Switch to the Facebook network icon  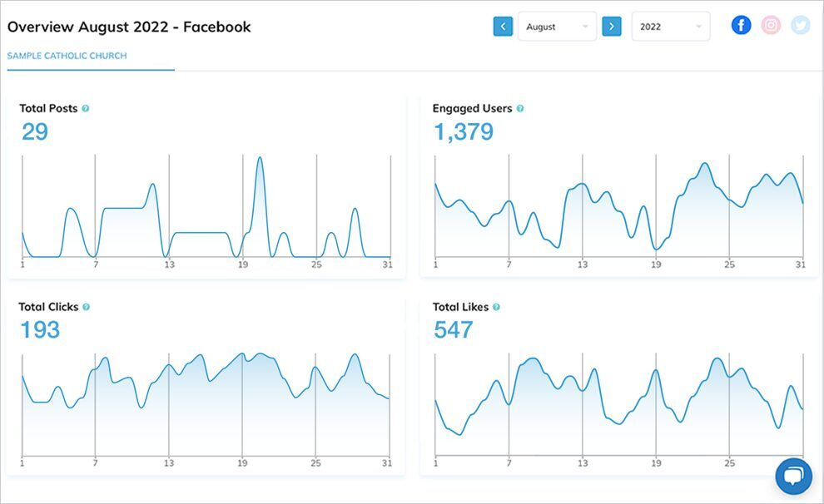click(x=740, y=24)
